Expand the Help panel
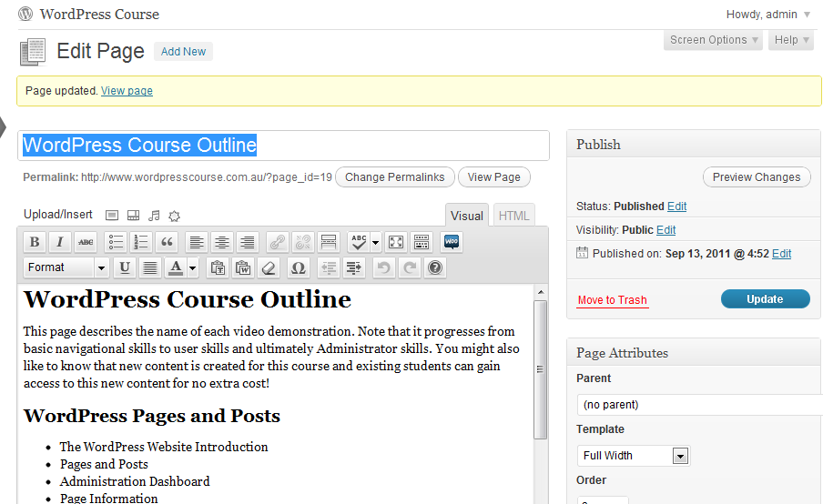Screen dimensions: 823x504 click(791, 40)
